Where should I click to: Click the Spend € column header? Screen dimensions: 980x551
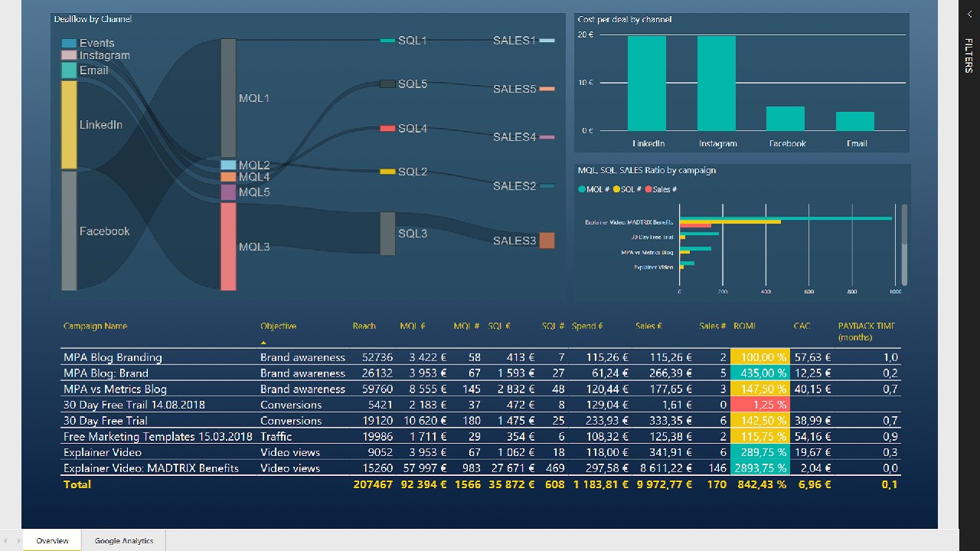[587, 326]
